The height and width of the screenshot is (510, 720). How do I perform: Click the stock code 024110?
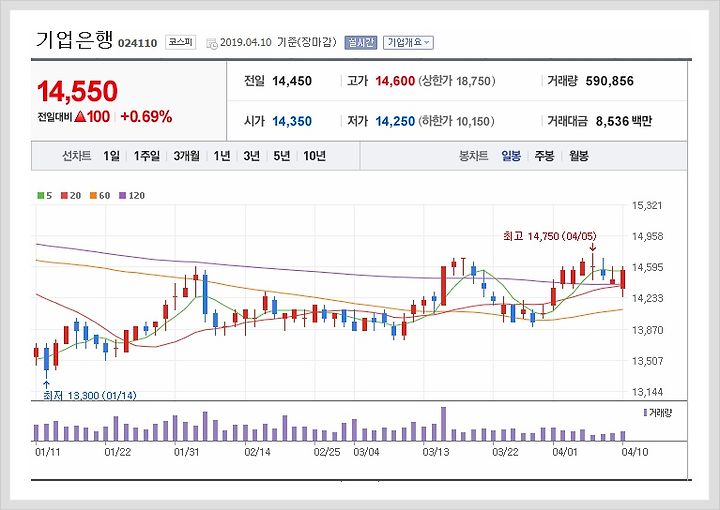[137, 44]
